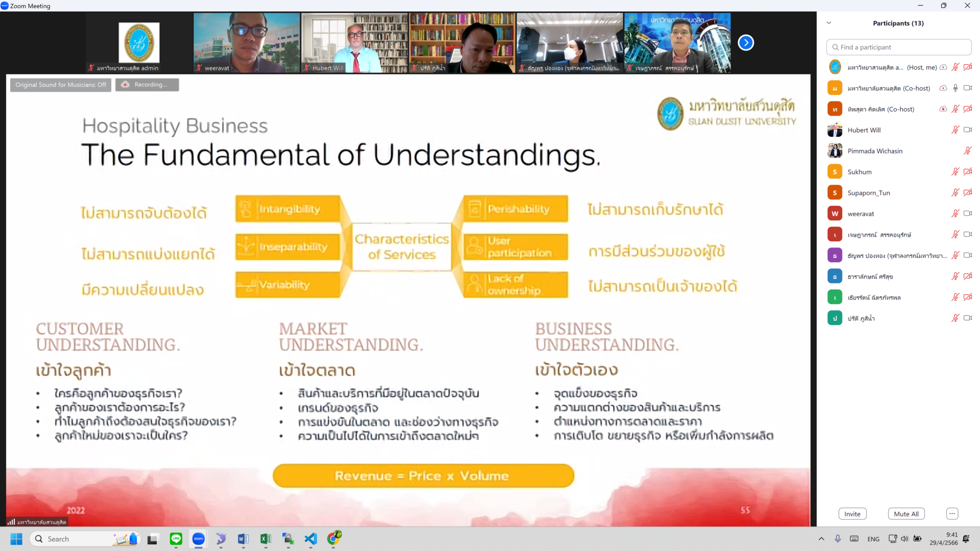Click system tray microphone icon
The height and width of the screenshot is (551, 980).
click(x=838, y=539)
